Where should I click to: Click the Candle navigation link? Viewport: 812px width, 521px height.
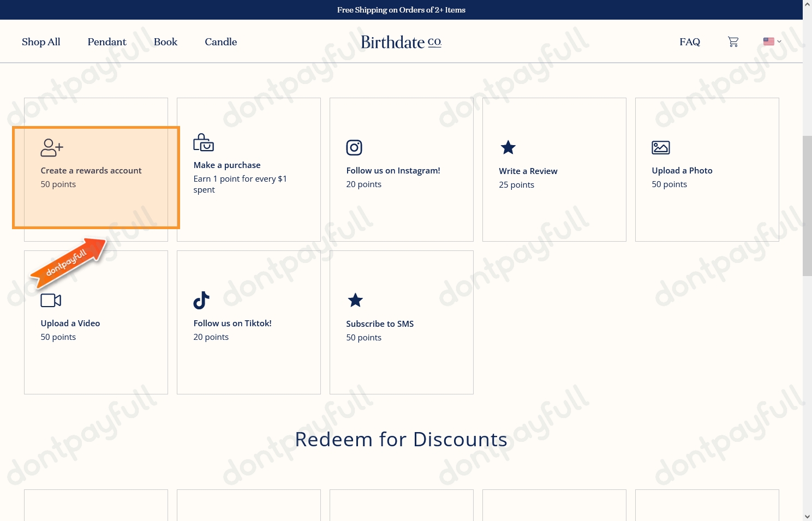tap(220, 41)
